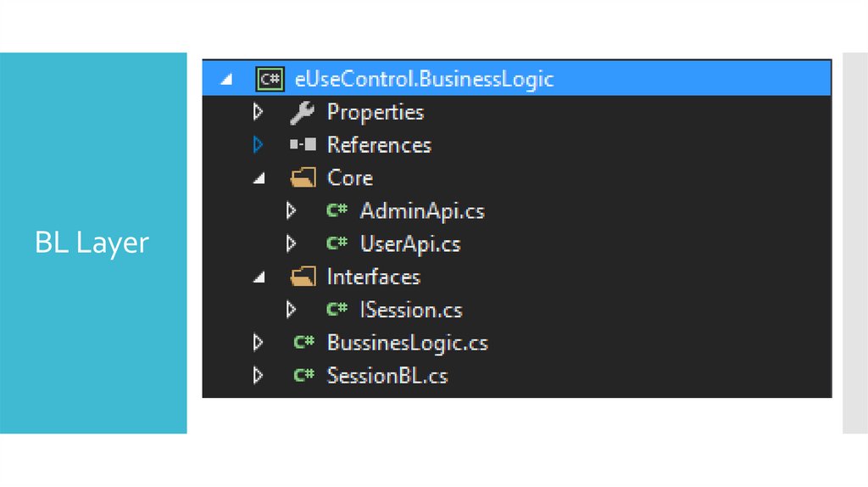Click the C# file icon for SessionBL.cs

[303, 375]
